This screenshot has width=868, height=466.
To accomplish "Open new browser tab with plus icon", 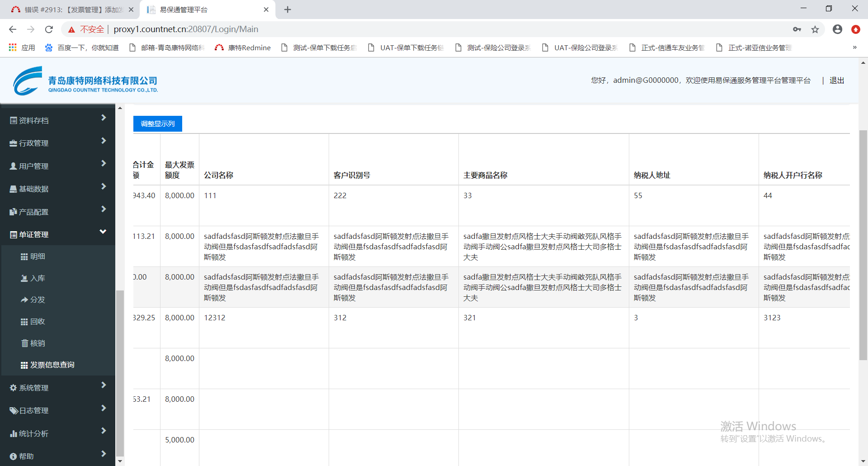I will tap(288, 10).
